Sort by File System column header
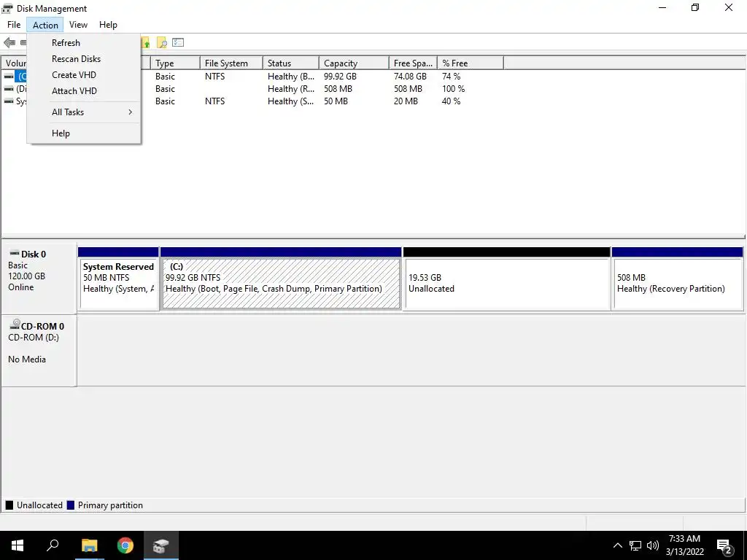This screenshot has width=747, height=560. click(231, 63)
